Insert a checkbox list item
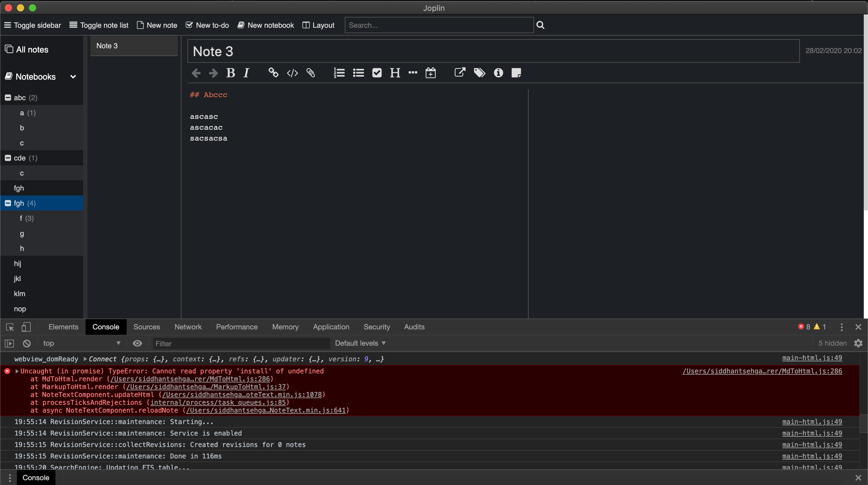Image resolution: width=868 pixels, height=485 pixels. pos(377,72)
